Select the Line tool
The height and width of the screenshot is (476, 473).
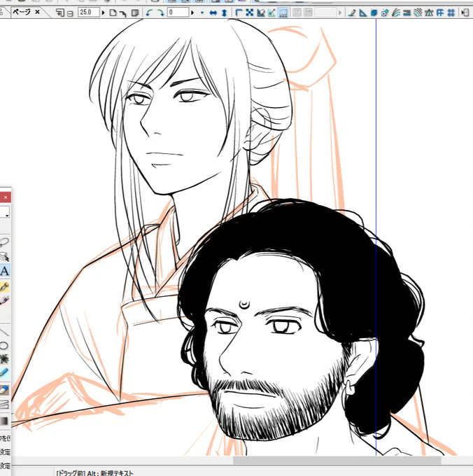point(4,332)
